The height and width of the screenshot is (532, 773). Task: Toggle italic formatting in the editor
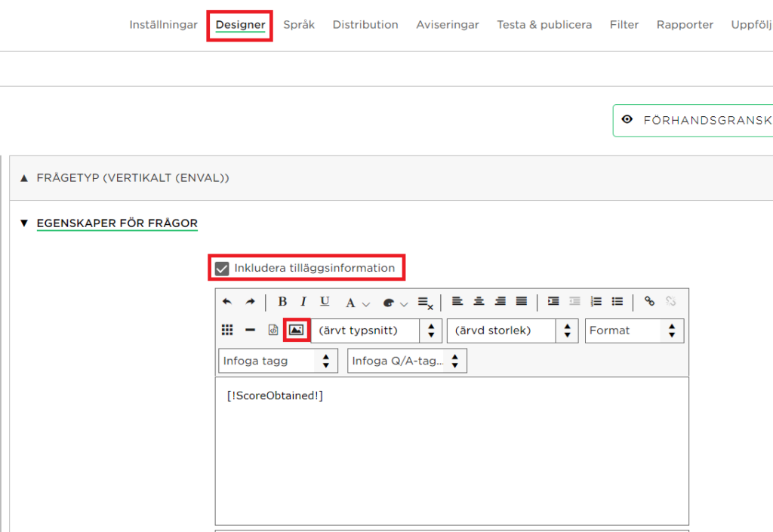303,302
